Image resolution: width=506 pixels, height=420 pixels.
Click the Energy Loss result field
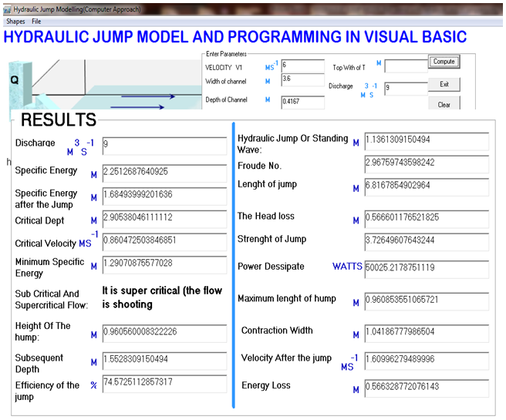426,387
